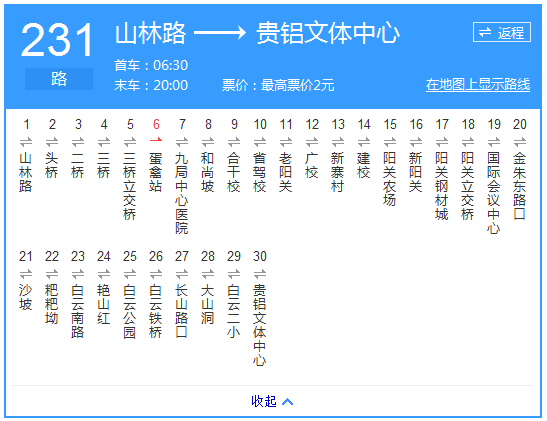
Task: Click the transfer arrows icon above 阳关立交桥
Action: pyautogui.click(x=468, y=142)
